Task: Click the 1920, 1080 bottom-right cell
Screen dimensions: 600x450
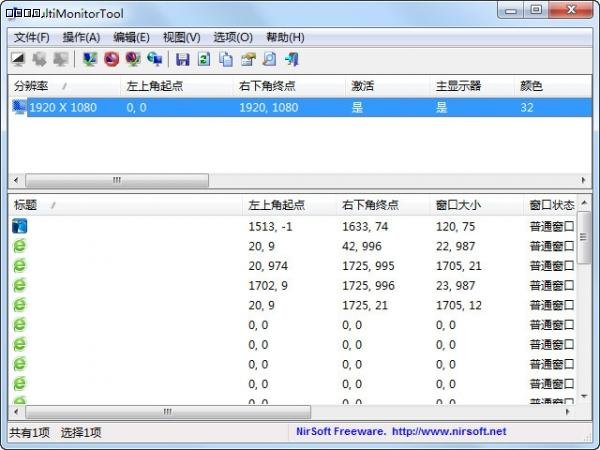Action: point(269,108)
